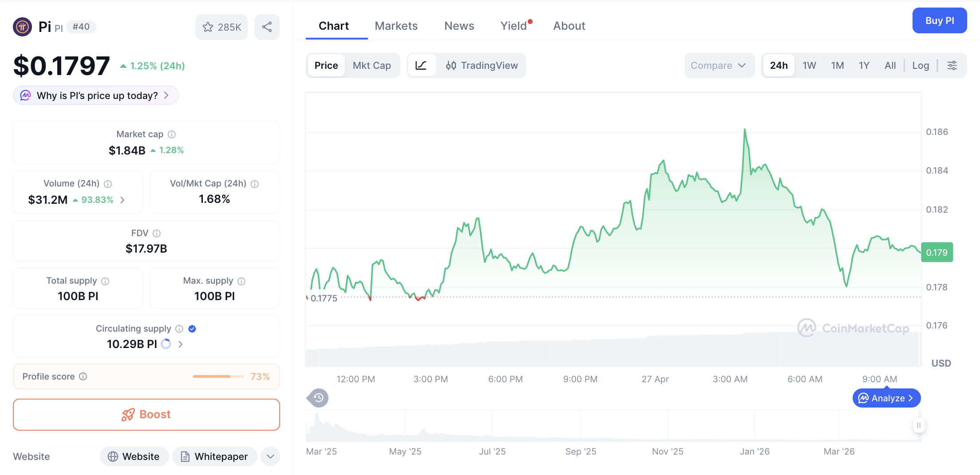This screenshot has width=980, height=475.
Task: Open chart settings via sliders icon
Action: (x=952, y=65)
